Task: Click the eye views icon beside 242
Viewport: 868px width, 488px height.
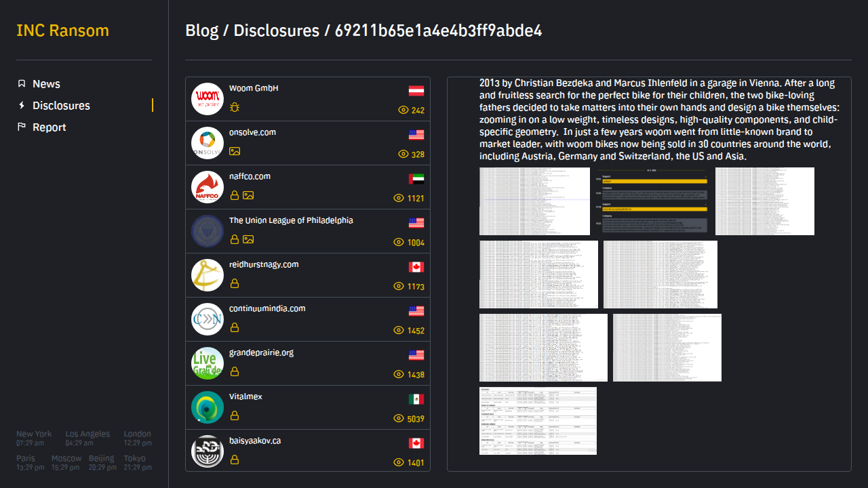Action: [403, 110]
